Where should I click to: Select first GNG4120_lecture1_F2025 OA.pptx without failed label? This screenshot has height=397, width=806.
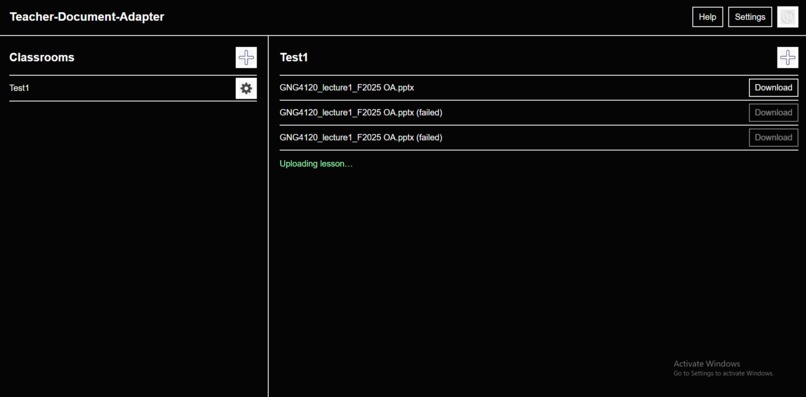(x=347, y=88)
